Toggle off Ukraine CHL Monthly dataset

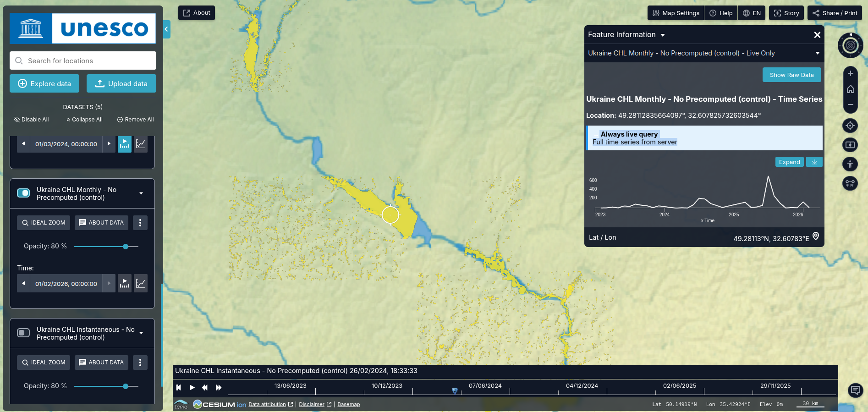coord(23,193)
